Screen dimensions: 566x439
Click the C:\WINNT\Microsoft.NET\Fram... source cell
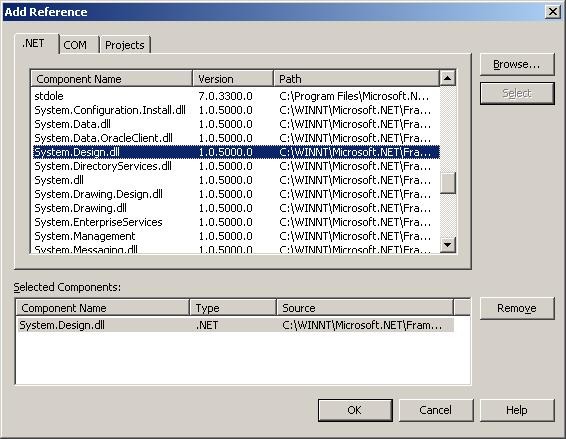point(362,325)
